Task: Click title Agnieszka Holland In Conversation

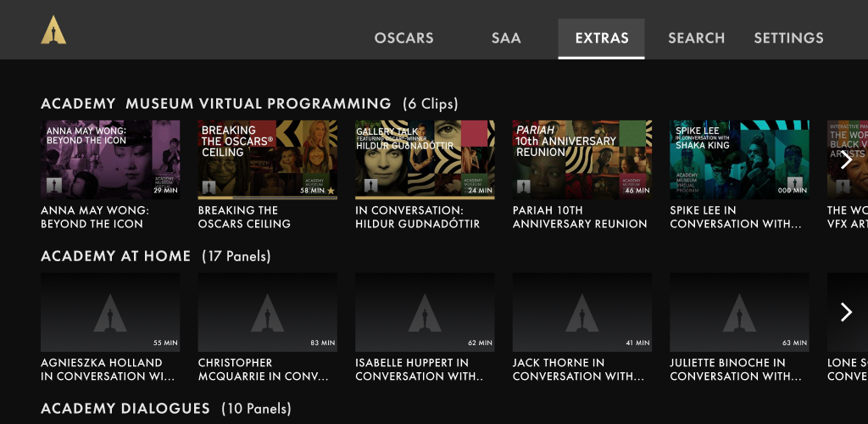Action: point(108,369)
